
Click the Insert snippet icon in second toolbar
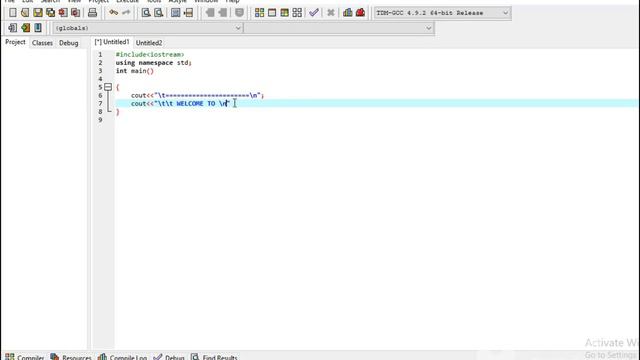point(13,28)
